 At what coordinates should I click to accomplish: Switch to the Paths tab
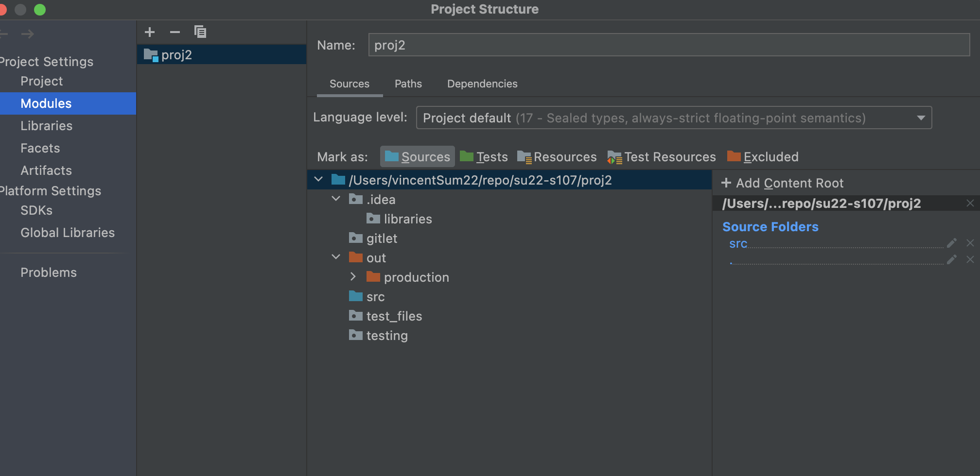click(408, 84)
